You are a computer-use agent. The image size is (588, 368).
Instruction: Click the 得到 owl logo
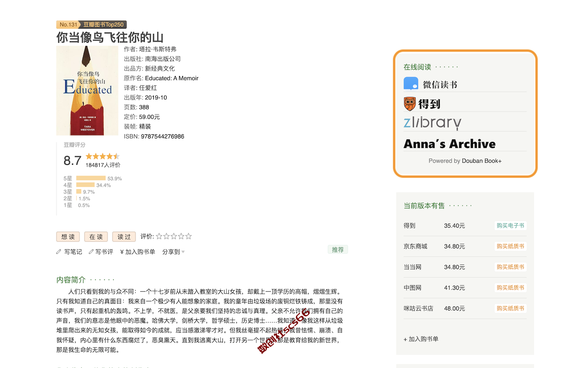pyautogui.click(x=410, y=104)
